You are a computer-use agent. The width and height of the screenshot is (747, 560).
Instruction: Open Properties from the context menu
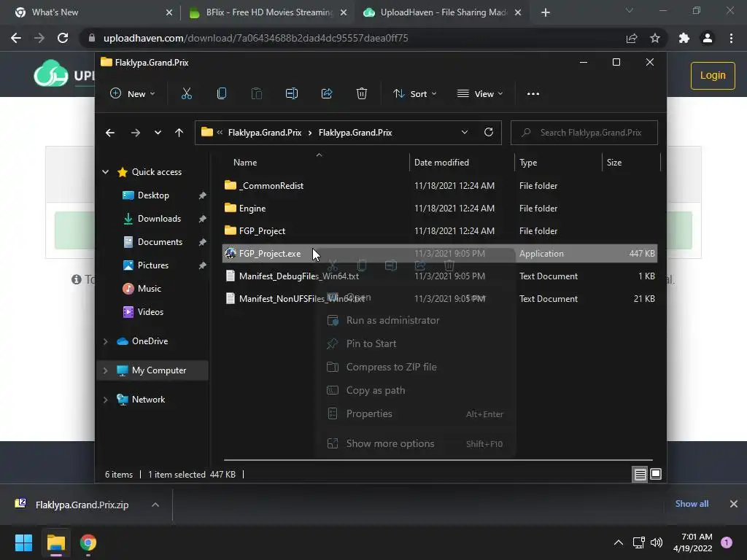point(415,414)
